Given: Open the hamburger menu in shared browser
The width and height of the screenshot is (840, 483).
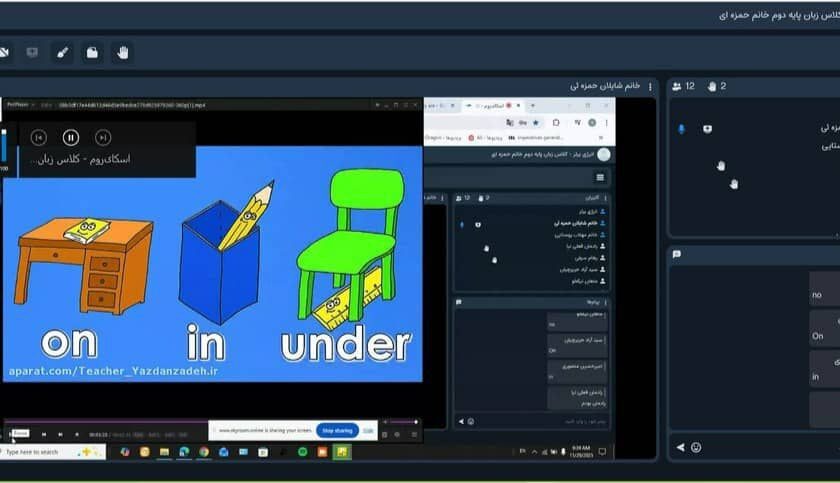Looking at the screenshot, I should click(x=600, y=177).
